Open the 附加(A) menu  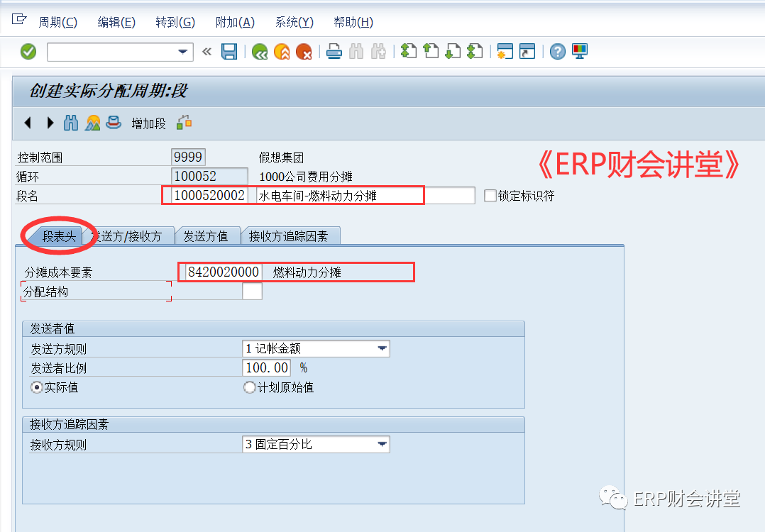[235, 22]
